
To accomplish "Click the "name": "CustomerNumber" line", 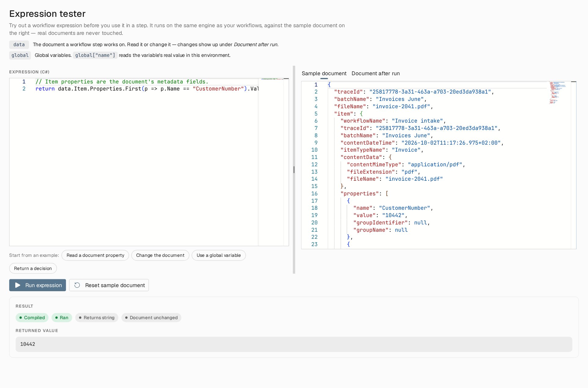I will pyautogui.click(x=393, y=208).
